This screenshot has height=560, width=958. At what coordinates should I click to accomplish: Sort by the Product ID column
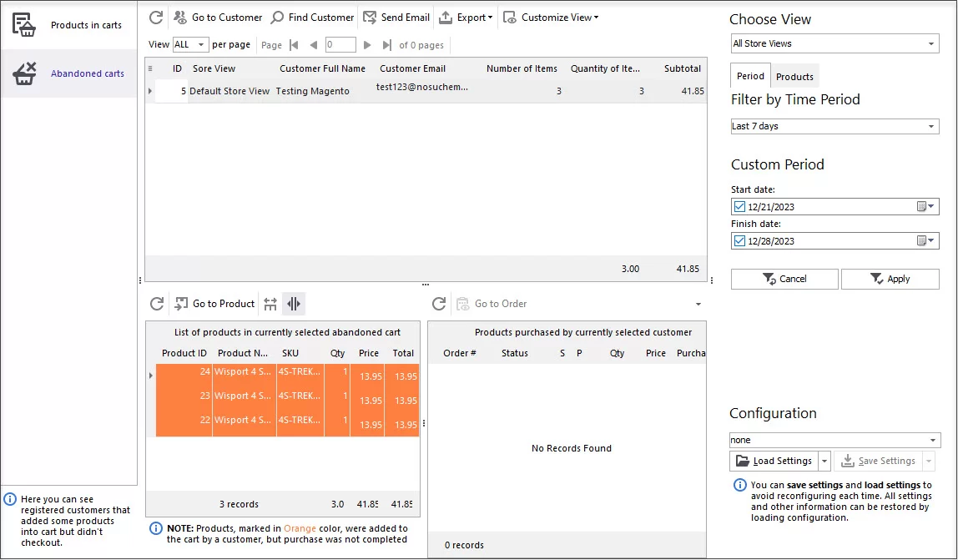coord(184,353)
